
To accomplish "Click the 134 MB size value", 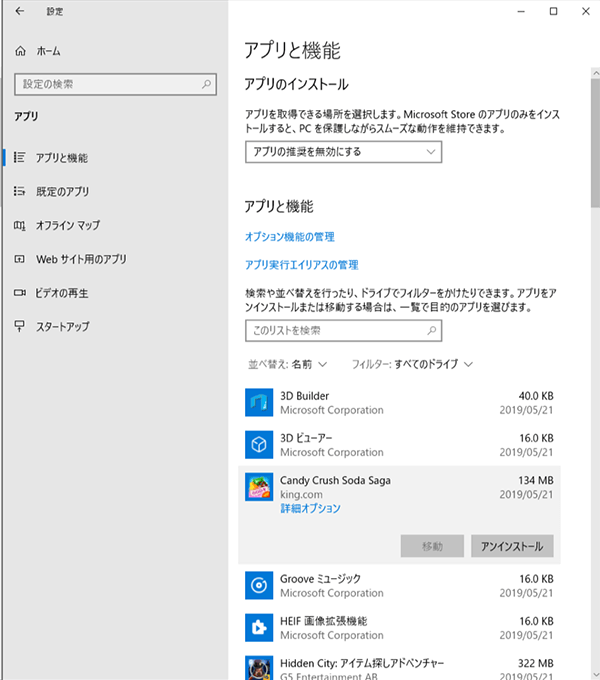I will (x=536, y=481).
